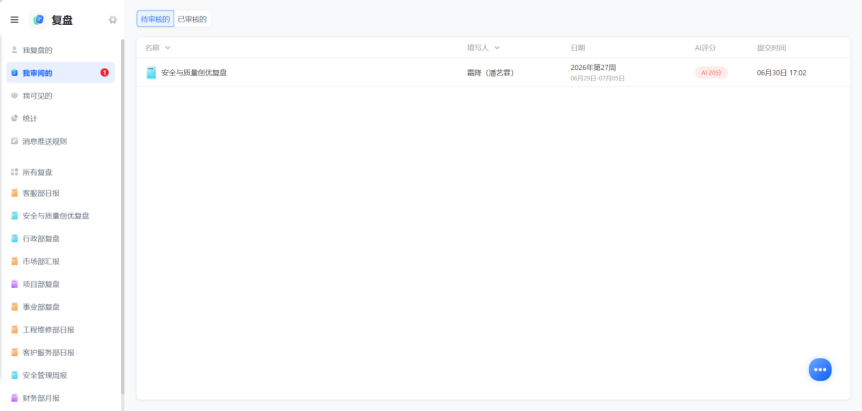Image resolution: width=862 pixels, height=411 pixels.
Task: Click the 市场部汇报 icon
Action: (x=15, y=262)
